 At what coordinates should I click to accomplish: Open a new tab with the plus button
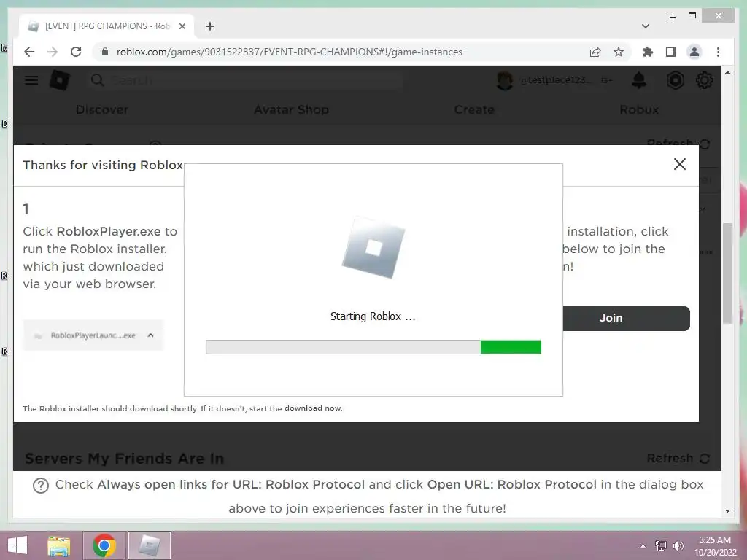(x=210, y=26)
